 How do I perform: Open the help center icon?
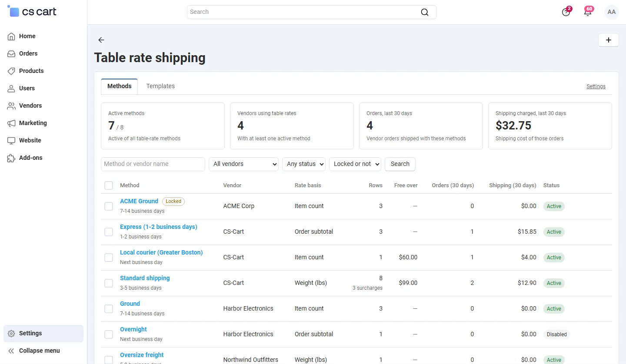[566, 12]
